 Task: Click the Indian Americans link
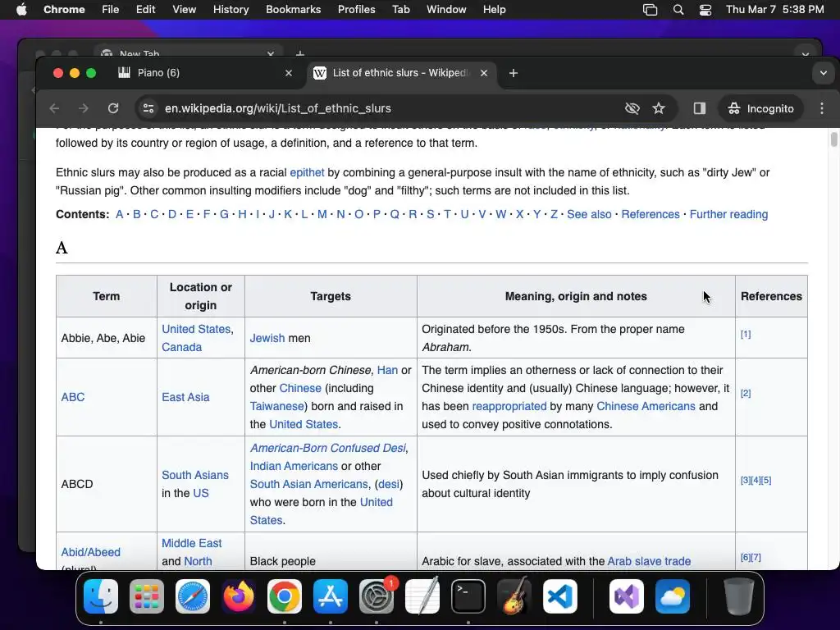[x=294, y=466]
